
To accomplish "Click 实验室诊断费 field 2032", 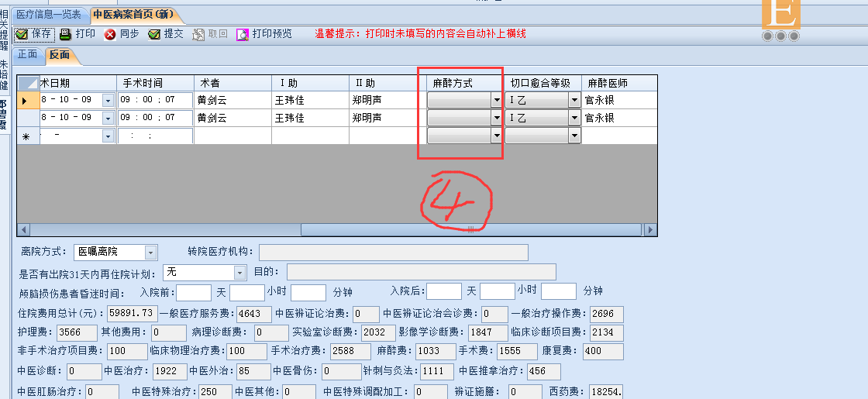I will [x=379, y=332].
